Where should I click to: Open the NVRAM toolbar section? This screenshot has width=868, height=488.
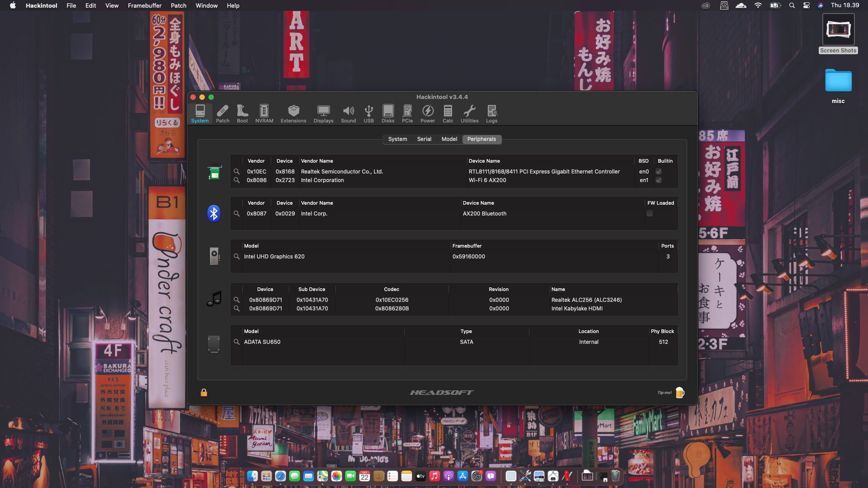pyautogui.click(x=264, y=113)
